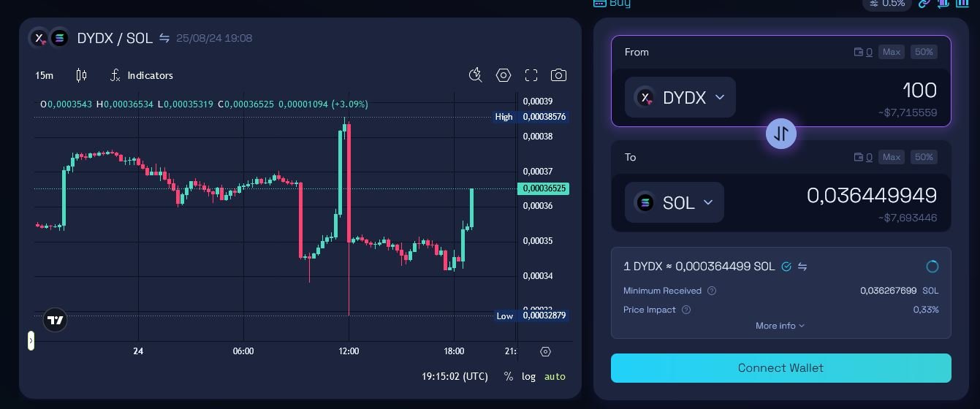
Task: Swap From and To tokens
Action: pyautogui.click(x=780, y=134)
